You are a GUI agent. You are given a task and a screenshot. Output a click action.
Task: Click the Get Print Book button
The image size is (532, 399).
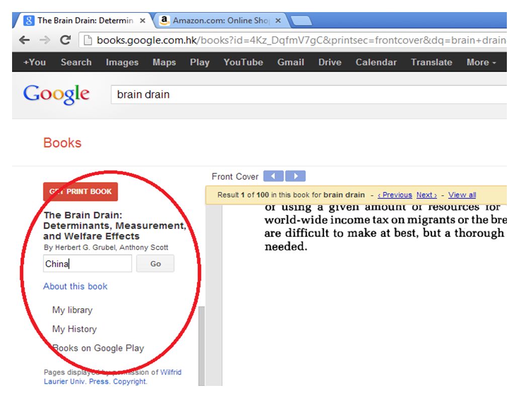point(80,192)
